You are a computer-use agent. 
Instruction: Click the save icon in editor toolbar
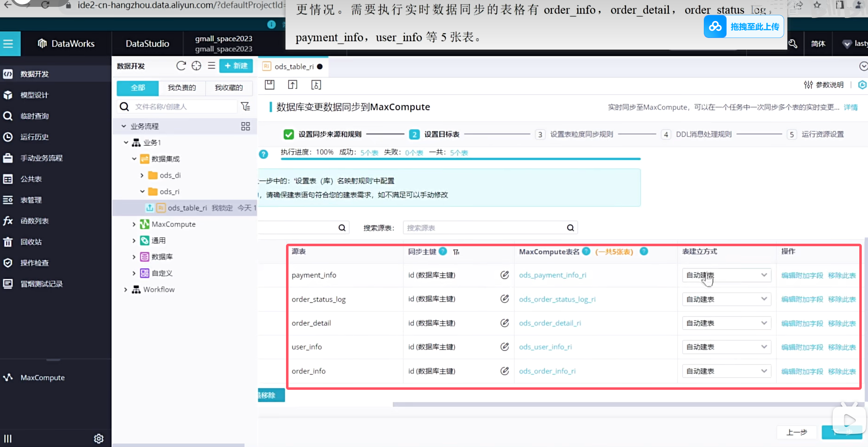coord(269,85)
